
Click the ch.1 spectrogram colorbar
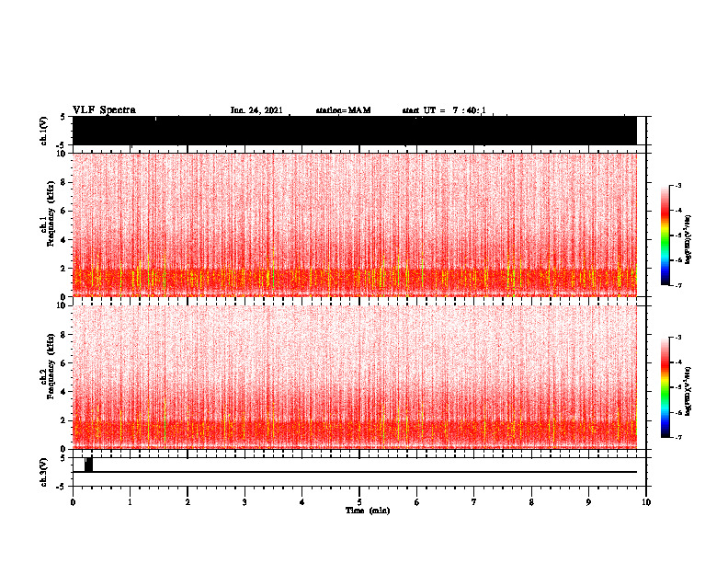[665, 236]
